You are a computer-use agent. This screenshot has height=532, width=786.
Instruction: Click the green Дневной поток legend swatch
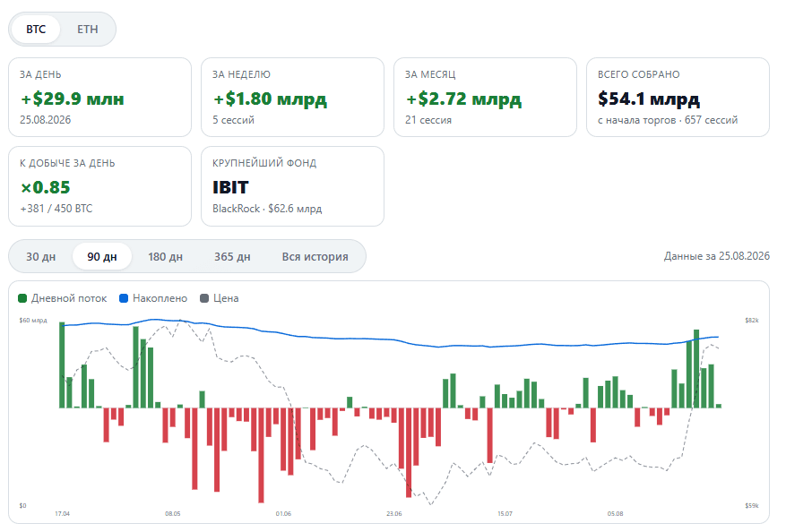pos(22,298)
